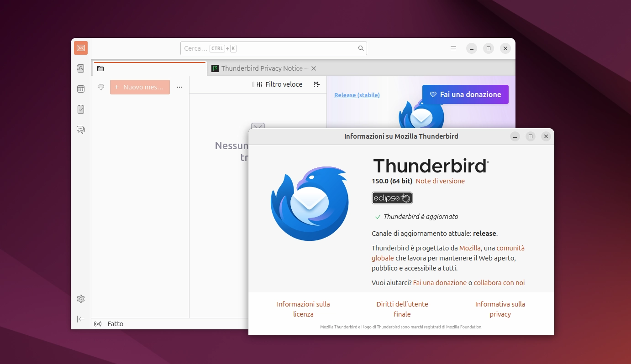Open the hamburger application menu

tap(453, 48)
